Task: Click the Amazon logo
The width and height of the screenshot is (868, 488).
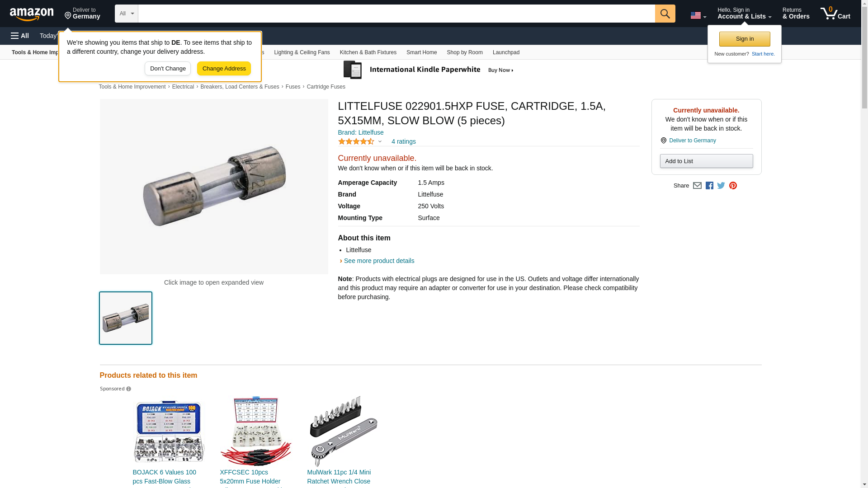Action: click(x=32, y=14)
